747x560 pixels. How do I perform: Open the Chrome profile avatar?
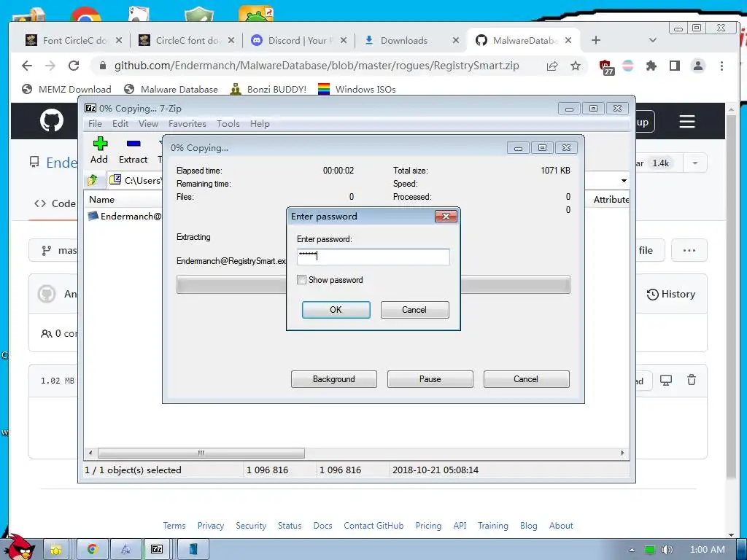(x=698, y=66)
